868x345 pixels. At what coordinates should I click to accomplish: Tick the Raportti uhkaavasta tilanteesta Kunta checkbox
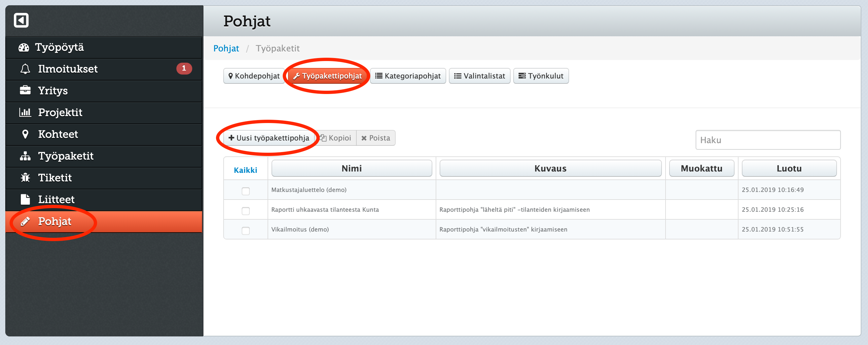pyautogui.click(x=246, y=211)
